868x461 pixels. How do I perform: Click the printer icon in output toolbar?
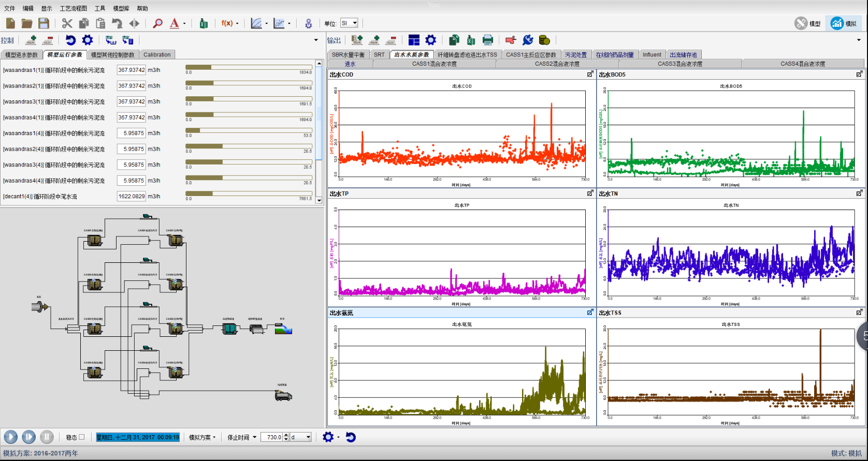click(488, 40)
